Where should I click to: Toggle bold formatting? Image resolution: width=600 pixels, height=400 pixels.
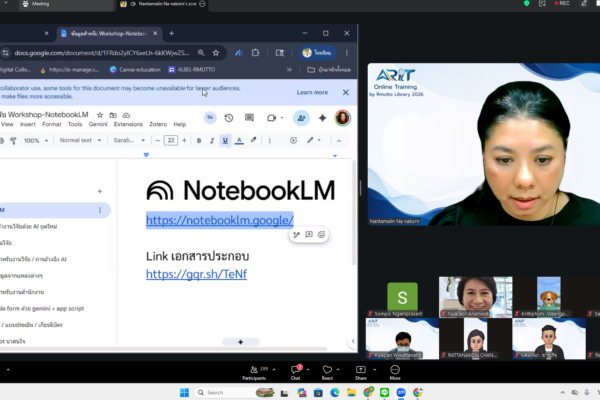coord(199,141)
